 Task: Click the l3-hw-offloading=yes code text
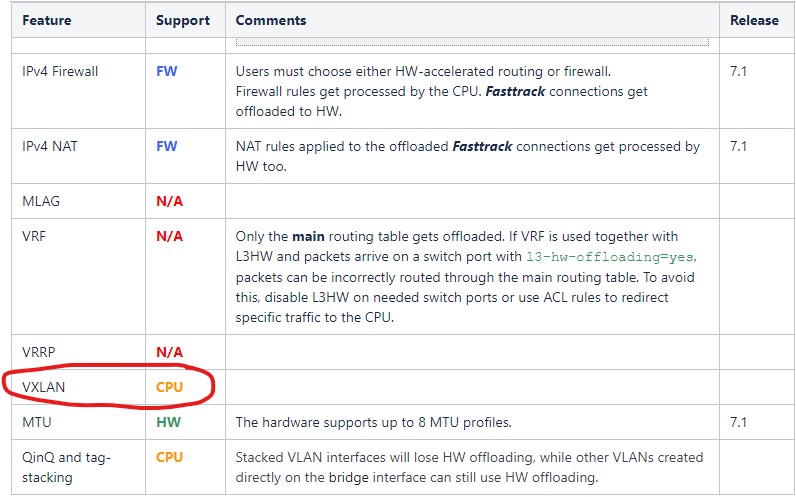tap(612, 256)
